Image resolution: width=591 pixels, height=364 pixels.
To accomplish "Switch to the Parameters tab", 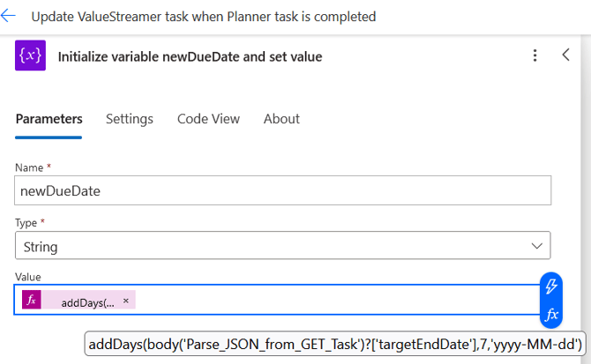I will tap(49, 119).
